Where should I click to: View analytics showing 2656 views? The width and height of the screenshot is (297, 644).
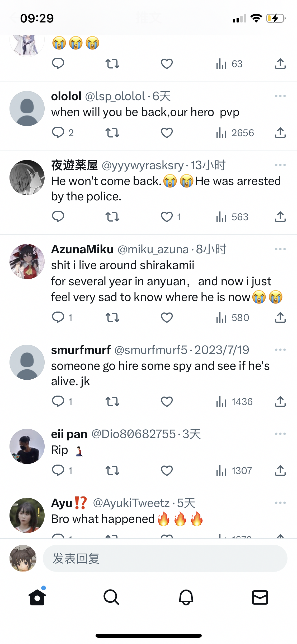[235, 133]
